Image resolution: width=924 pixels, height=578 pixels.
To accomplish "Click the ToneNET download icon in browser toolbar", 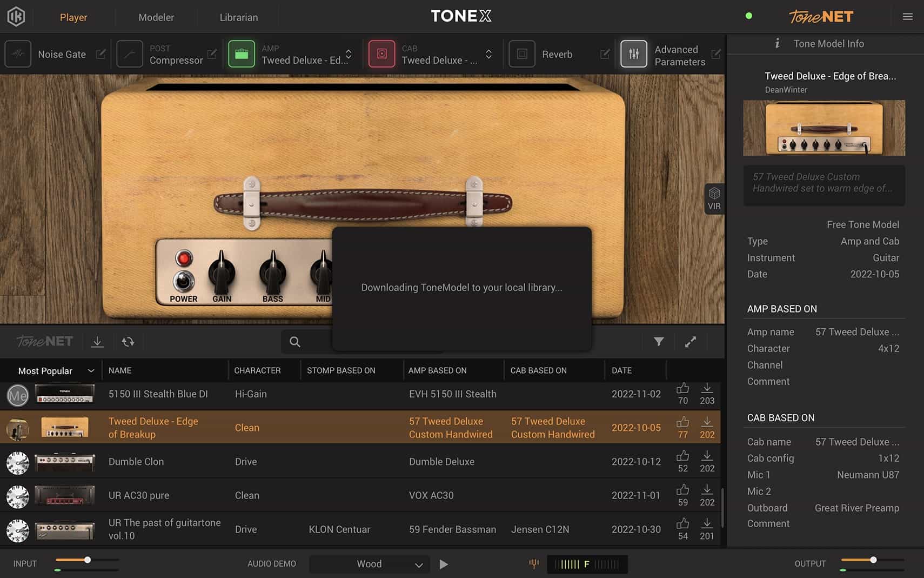I will [97, 342].
